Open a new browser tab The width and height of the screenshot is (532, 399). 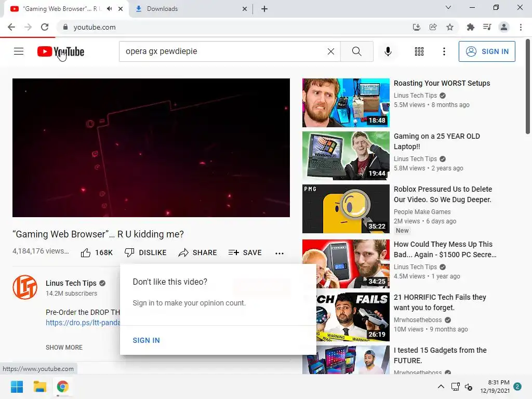[x=264, y=9]
